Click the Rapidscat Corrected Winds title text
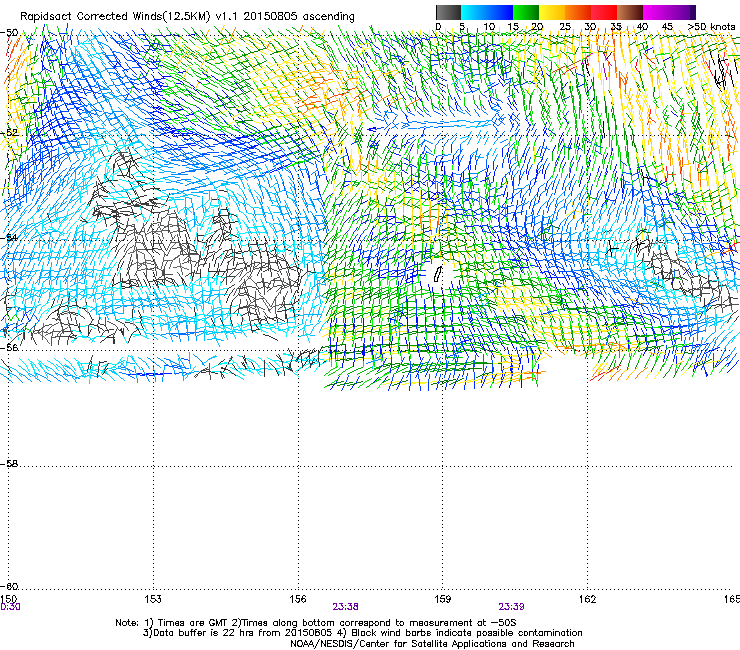The width and height of the screenshot is (740, 650). (x=187, y=16)
